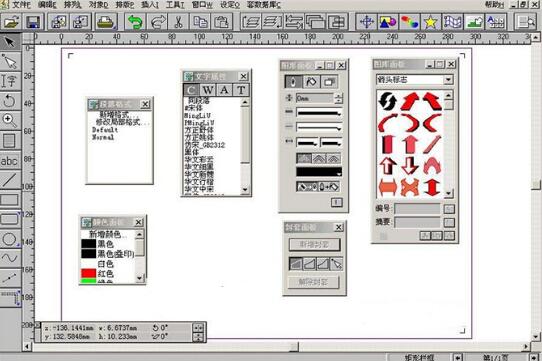Viewport: 542px width, 361px height.
Task: Toggle the T mode in text panel
Action: [241, 90]
